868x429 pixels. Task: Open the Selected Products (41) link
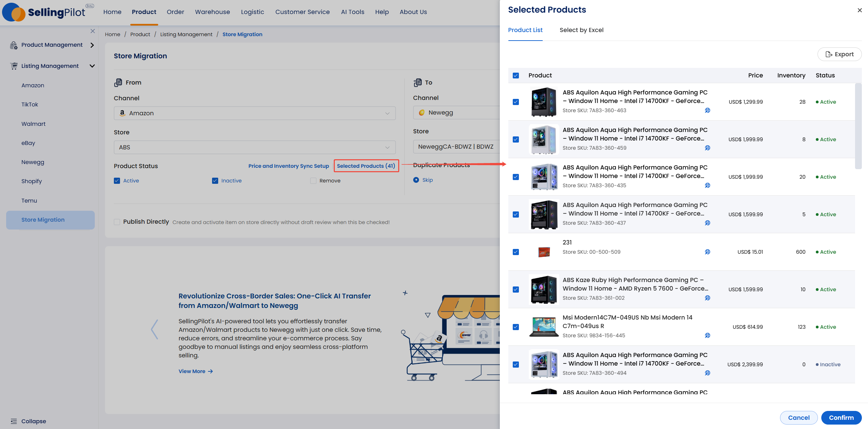(366, 166)
